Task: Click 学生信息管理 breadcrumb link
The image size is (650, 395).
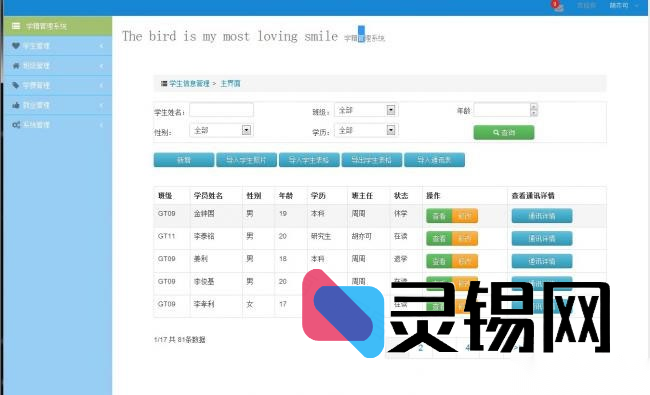Action: tap(189, 84)
